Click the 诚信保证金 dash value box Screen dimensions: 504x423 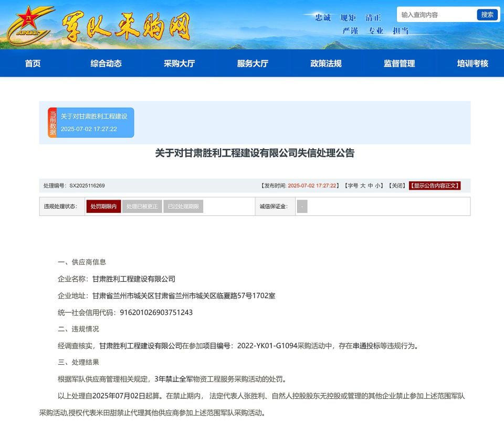coord(302,206)
